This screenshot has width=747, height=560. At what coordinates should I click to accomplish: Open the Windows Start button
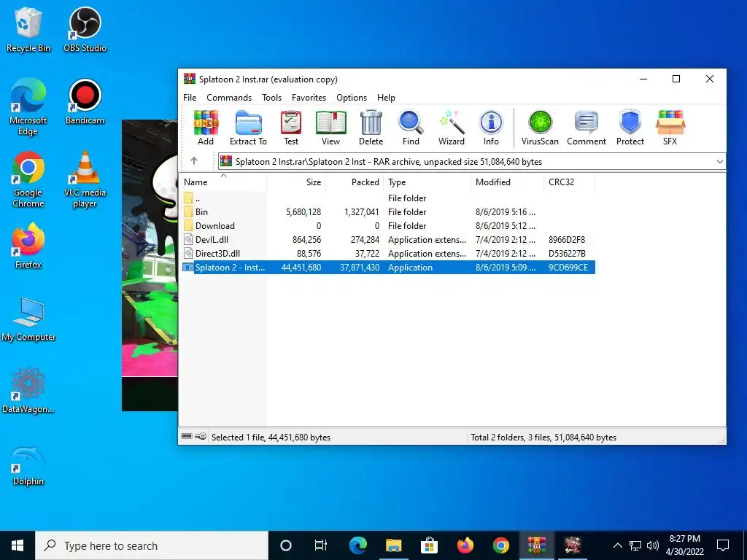click(x=18, y=545)
